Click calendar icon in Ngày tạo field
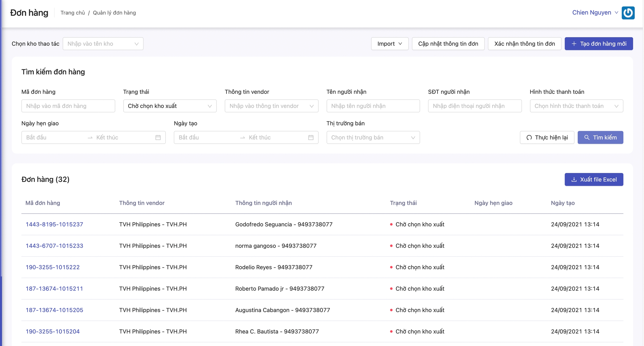Viewport: 644px width, 346px height. (311, 138)
